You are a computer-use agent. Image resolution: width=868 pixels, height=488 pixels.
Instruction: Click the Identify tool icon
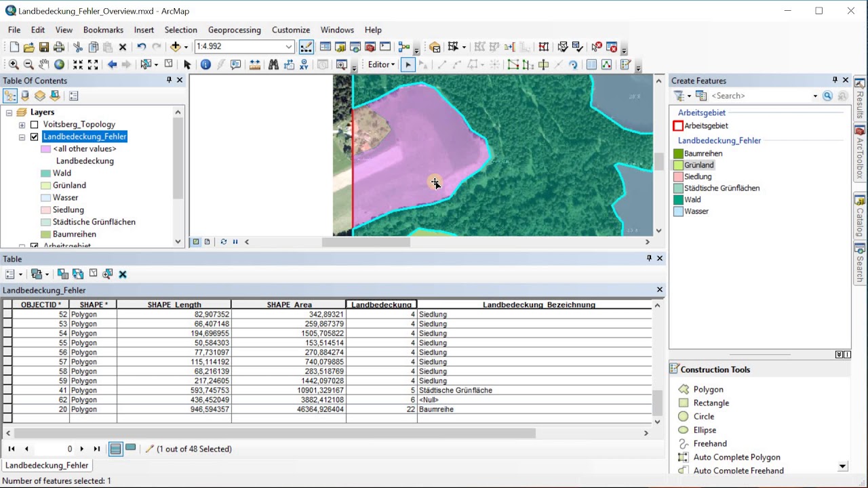pyautogui.click(x=205, y=64)
